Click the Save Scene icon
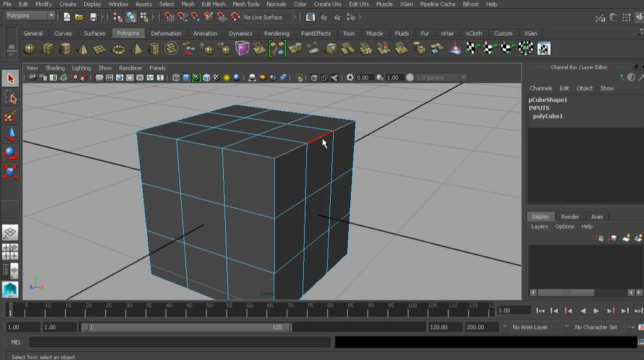This screenshot has width=644, height=360. click(93, 17)
